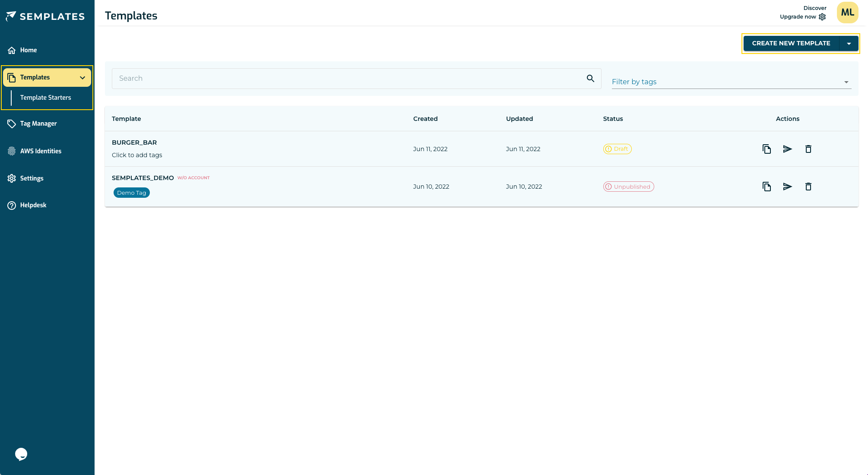868x475 pixels.
Task: Click the Create New Template button
Action: pyautogui.click(x=791, y=44)
